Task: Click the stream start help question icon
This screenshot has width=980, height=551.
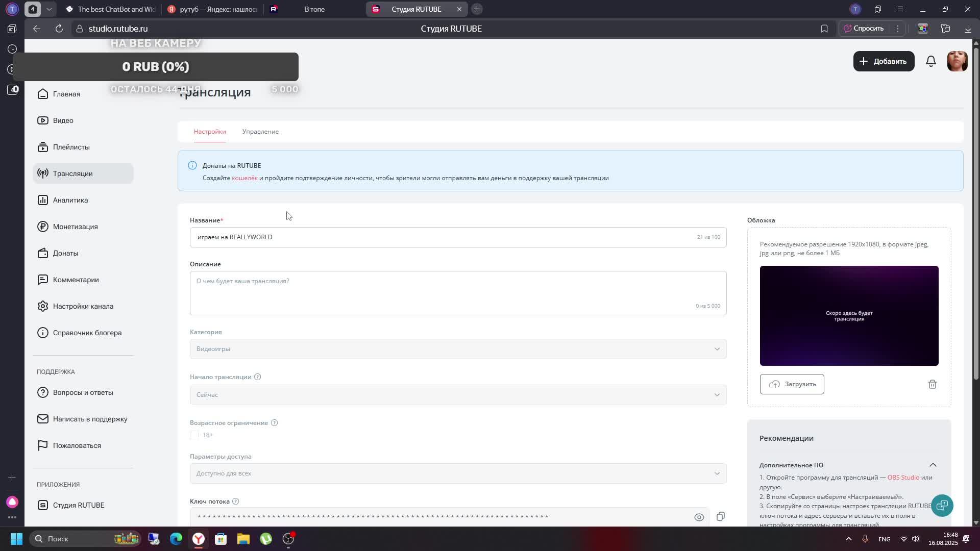Action: tap(258, 377)
